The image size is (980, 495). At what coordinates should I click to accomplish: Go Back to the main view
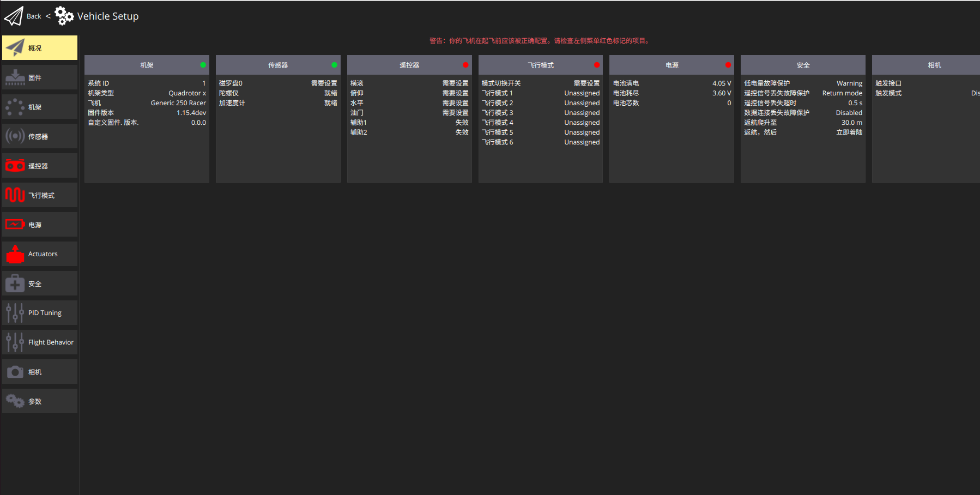[34, 16]
